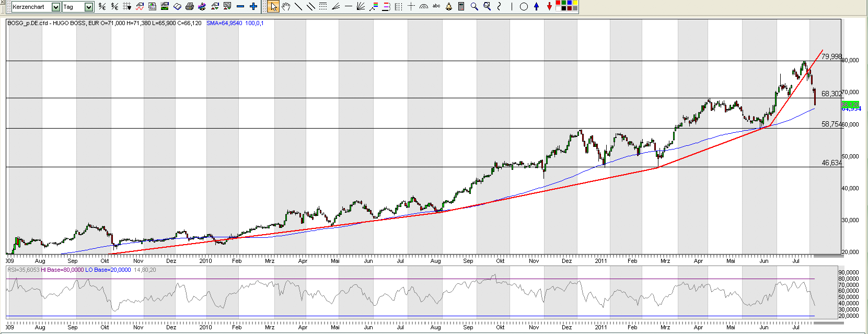Open the calculator tool
Screen dimensions: 868x334
pyautogui.click(x=461, y=6)
